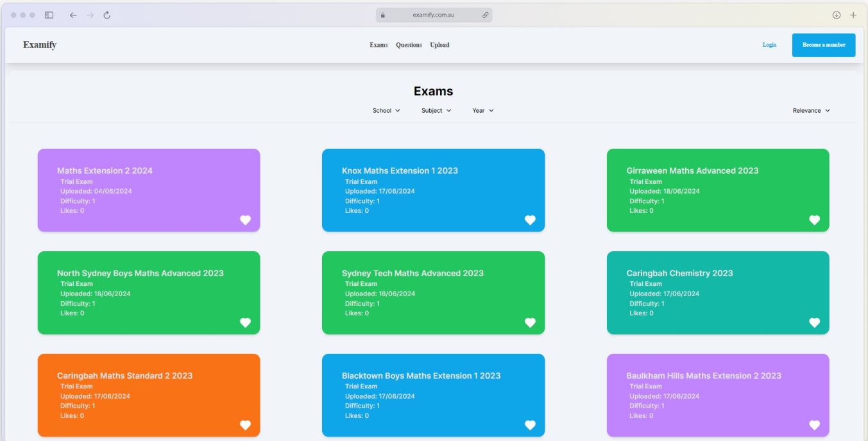This screenshot has width=868, height=441.
Task: Click the heart icon on Girraween Maths Advanced 2023
Action: 815,220
